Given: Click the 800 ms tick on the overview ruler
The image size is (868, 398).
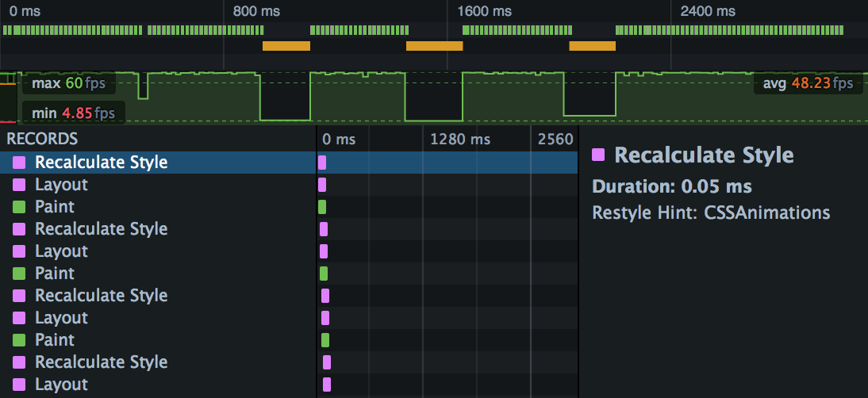Looking at the screenshot, I should pos(257,11).
